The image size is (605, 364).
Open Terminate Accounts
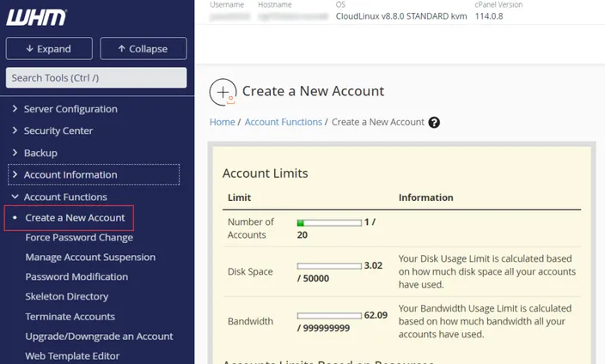(x=70, y=317)
